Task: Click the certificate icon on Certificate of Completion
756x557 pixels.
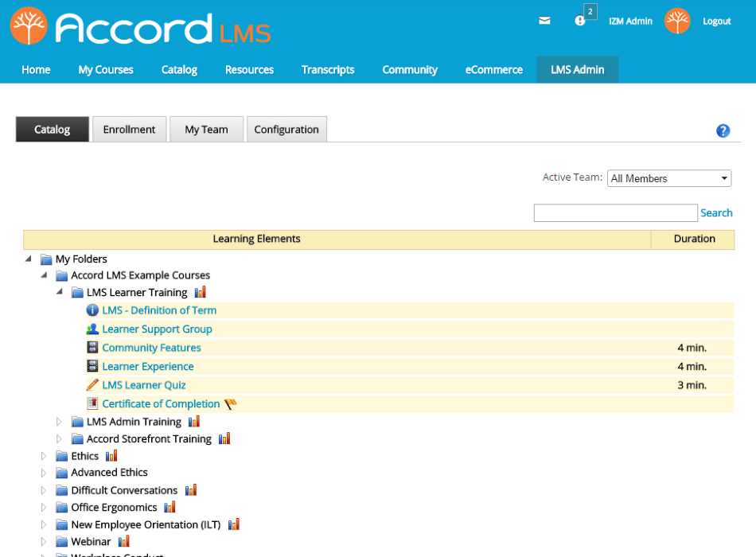Action: coord(92,403)
